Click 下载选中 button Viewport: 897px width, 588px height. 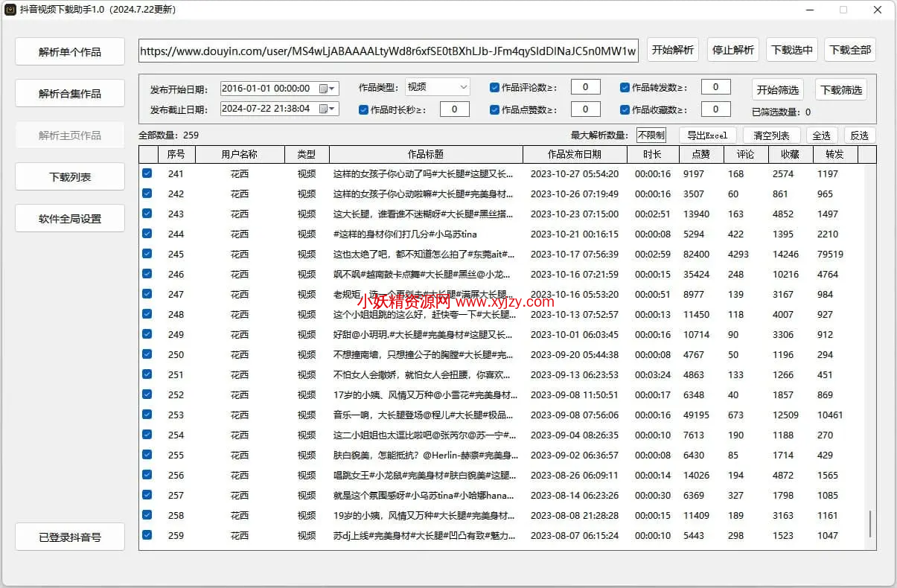(792, 50)
